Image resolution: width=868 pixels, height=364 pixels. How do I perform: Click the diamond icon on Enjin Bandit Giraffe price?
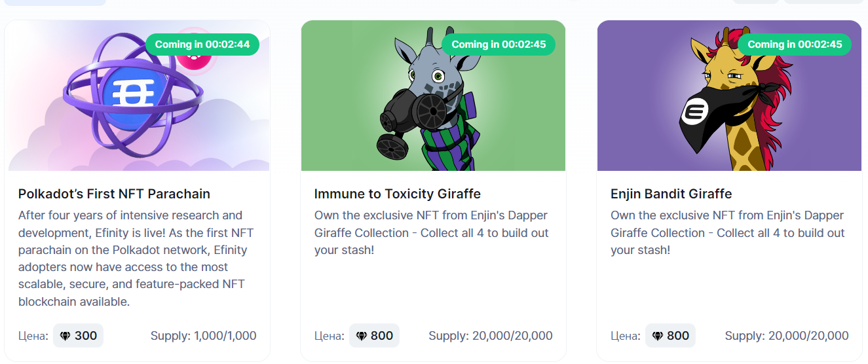click(658, 336)
